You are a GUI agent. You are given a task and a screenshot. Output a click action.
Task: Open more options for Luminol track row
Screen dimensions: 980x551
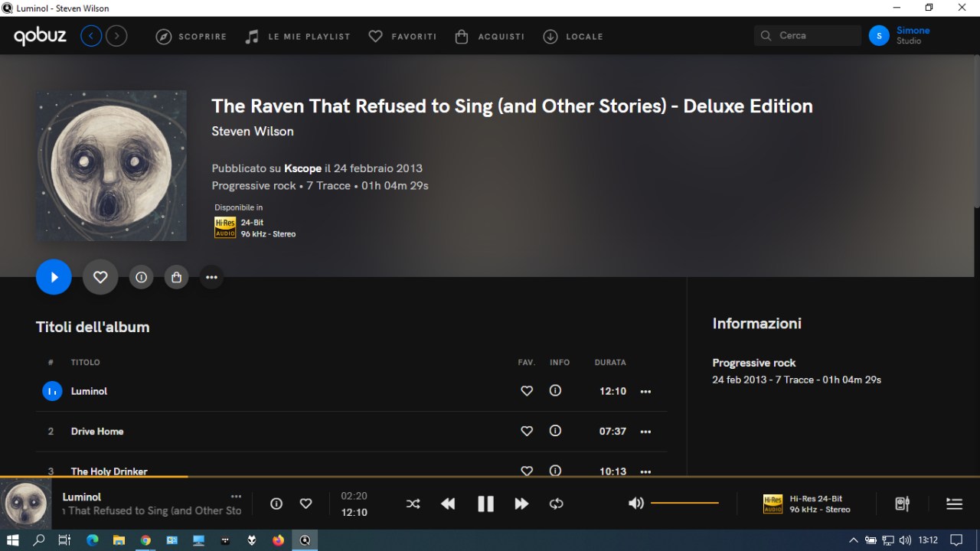click(645, 391)
